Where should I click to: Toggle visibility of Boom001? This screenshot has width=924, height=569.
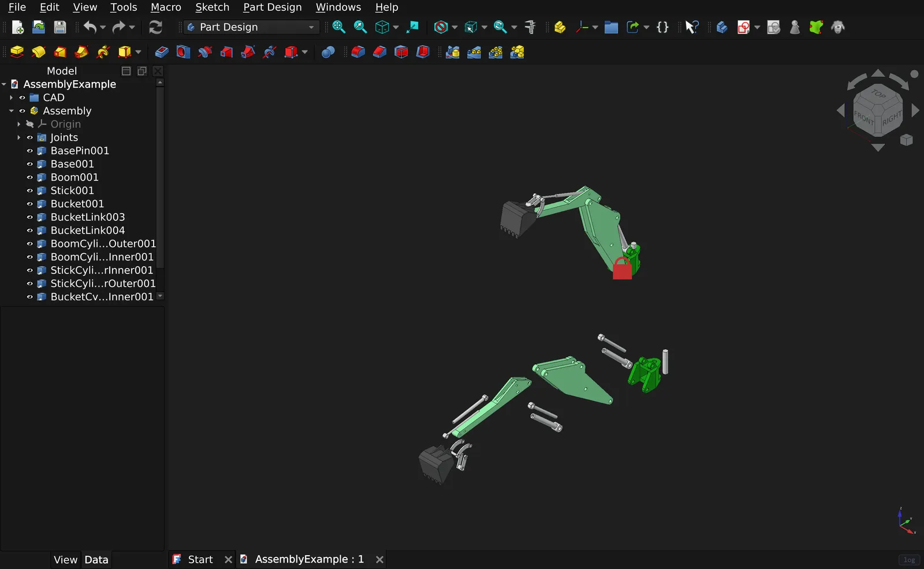point(30,177)
